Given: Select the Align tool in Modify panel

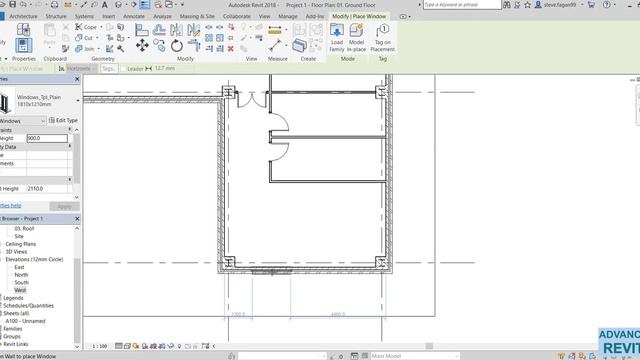Looking at the screenshot, I should (x=142, y=30).
